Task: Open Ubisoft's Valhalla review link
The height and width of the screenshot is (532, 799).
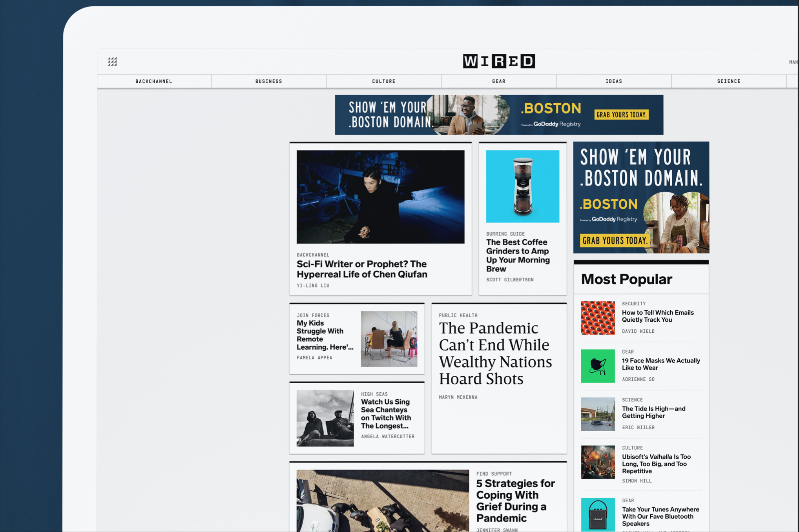Action: pyautogui.click(x=656, y=464)
